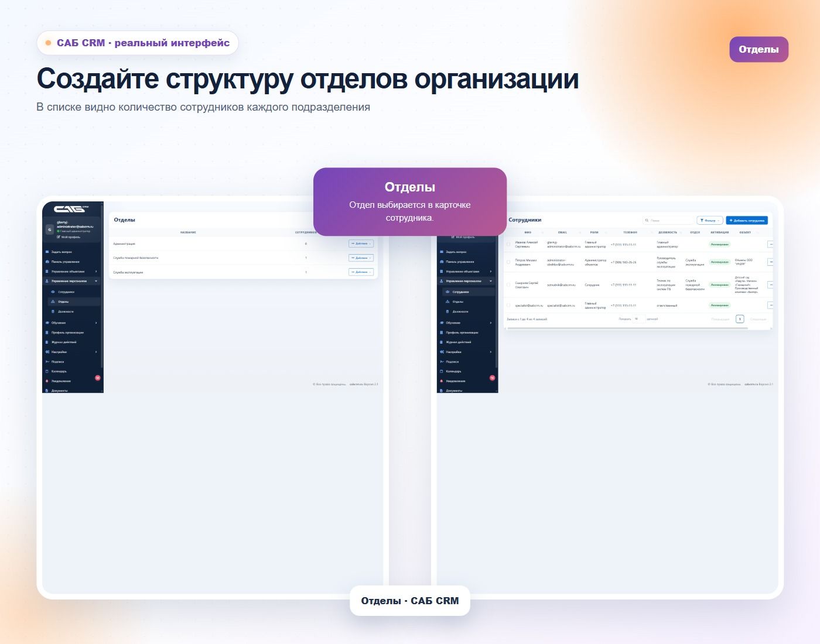This screenshot has width=820, height=644.
Task: Select Отделы menu item on Отделы page sidebar
Action: [74, 302]
